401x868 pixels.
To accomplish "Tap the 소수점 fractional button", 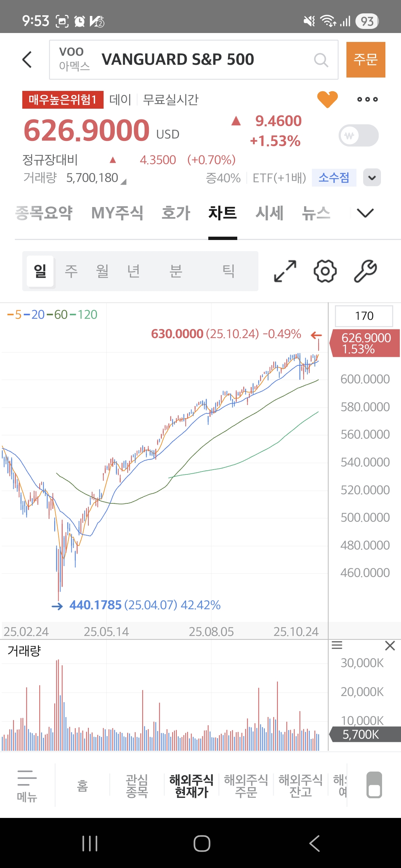I will tap(334, 178).
